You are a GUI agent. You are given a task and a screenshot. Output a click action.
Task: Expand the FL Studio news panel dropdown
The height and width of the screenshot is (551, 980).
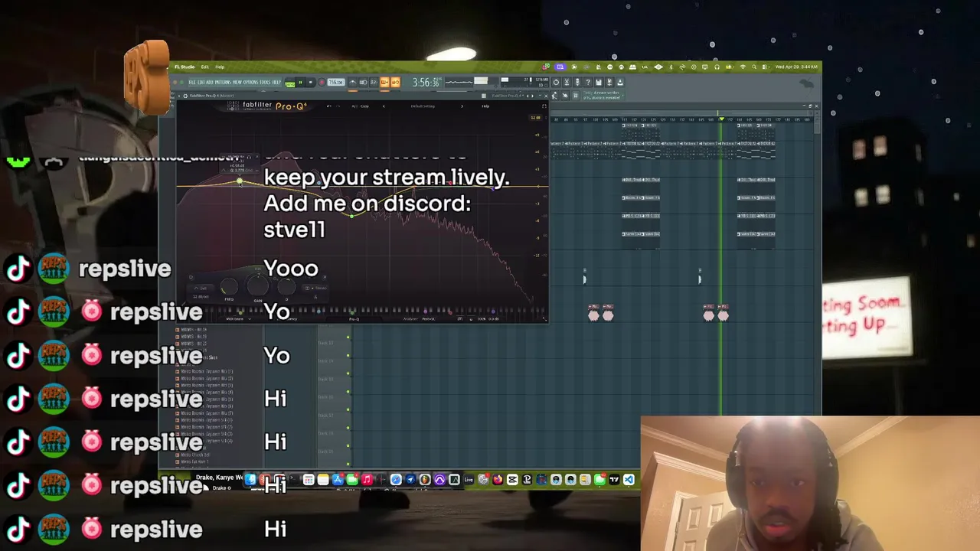point(622,96)
